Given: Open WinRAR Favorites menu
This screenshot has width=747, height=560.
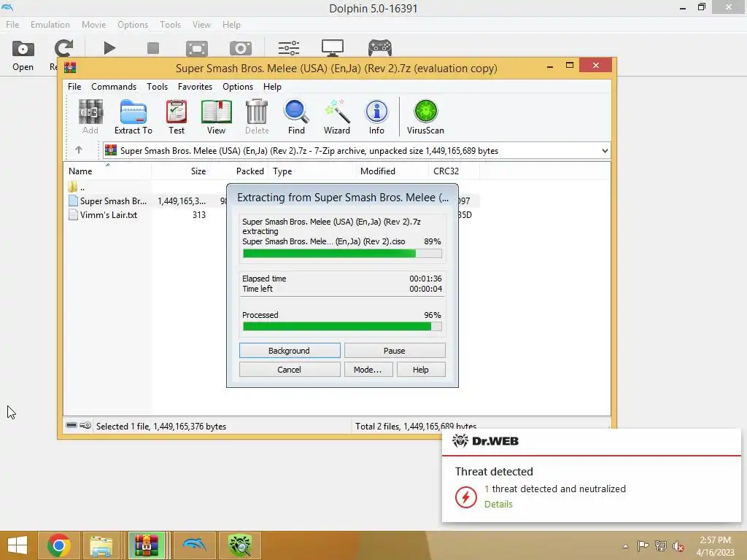Looking at the screenshot, I should click(195, 87).
